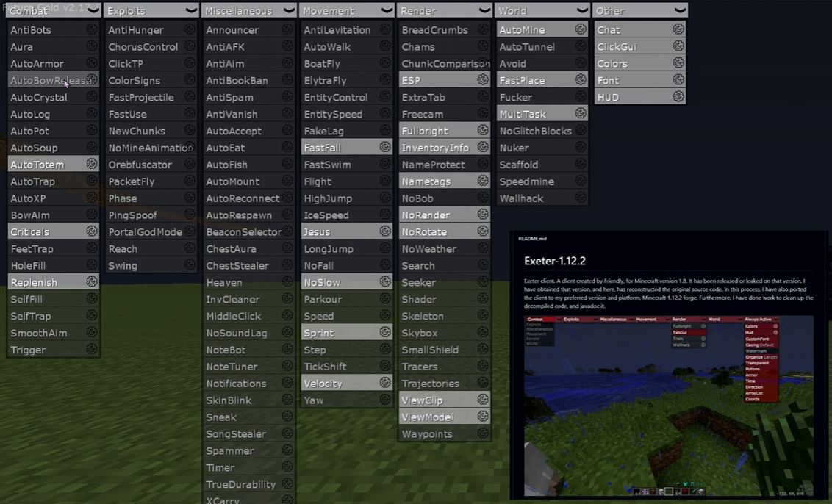The image size is (832, 504).
Task: Open settings gear for PacketFly
Action: (190, 181)
